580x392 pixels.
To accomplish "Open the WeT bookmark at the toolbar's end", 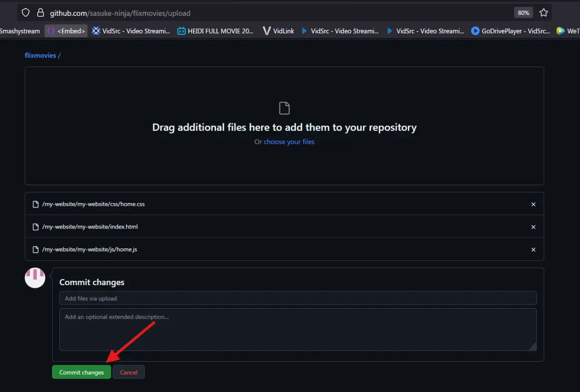I will (568, 31).
